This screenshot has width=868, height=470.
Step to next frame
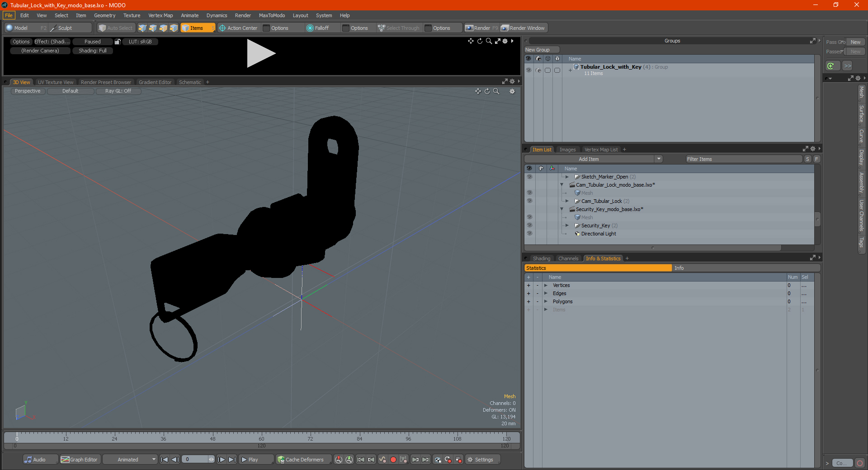[221, 460]
